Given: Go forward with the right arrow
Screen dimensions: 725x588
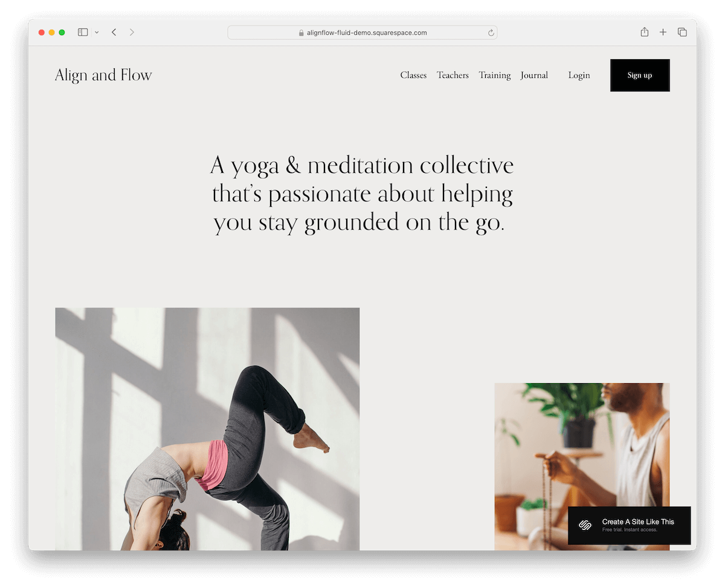Looking at the screenshot, I should [132, 32].
